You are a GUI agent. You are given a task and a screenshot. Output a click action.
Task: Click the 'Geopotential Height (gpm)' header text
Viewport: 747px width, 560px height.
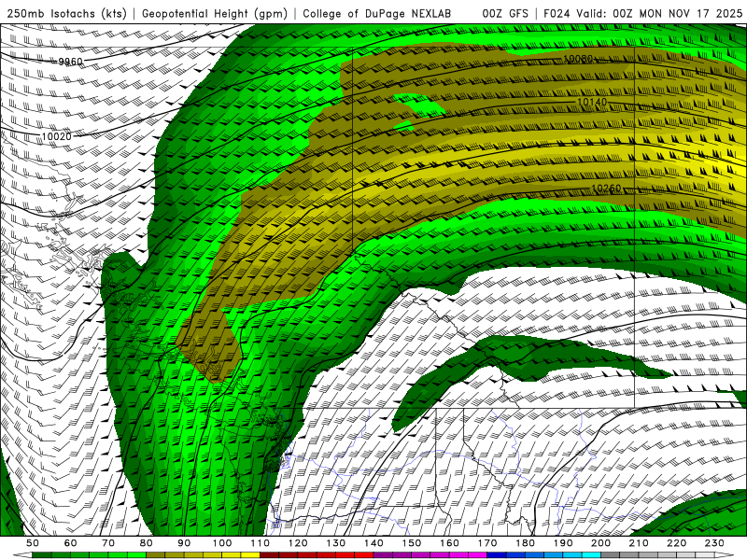pyautogui.click(x=215, y=14)
